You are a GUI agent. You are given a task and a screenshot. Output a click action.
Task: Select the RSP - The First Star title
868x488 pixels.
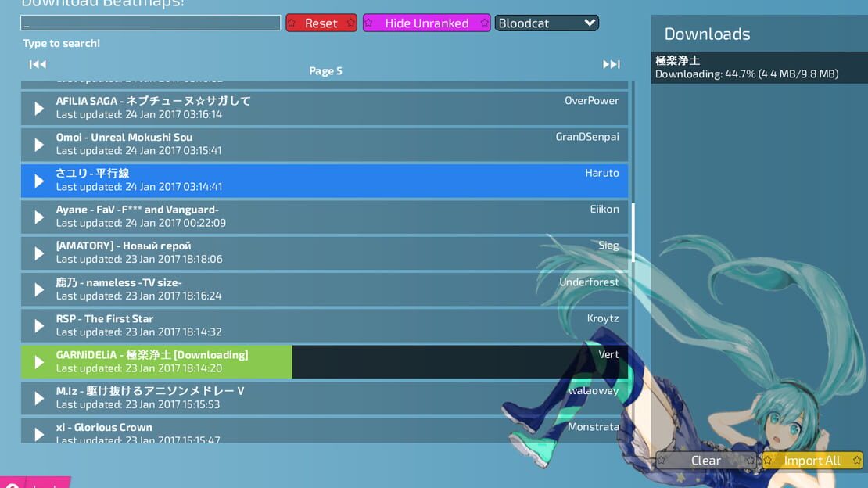click(105, 318)
